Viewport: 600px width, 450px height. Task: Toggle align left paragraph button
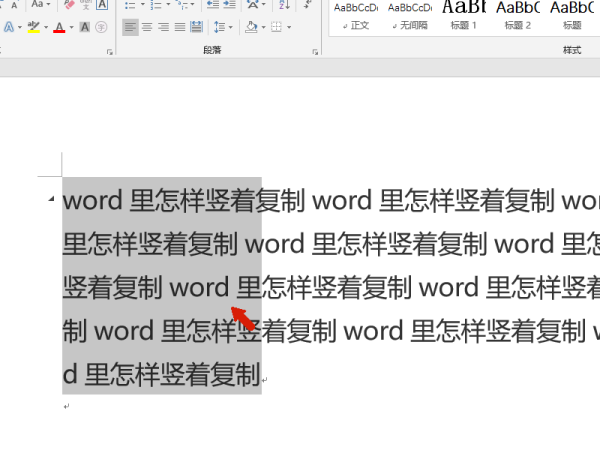(x=130, y=27)
